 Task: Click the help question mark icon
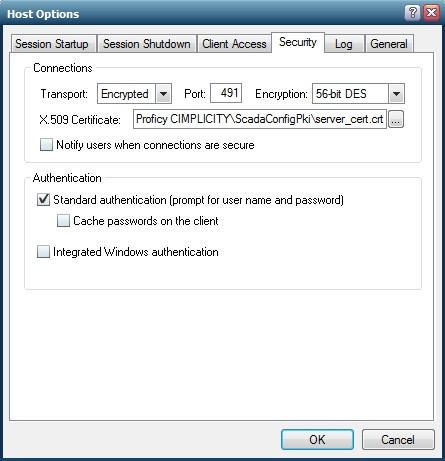(x=412, y=13)
